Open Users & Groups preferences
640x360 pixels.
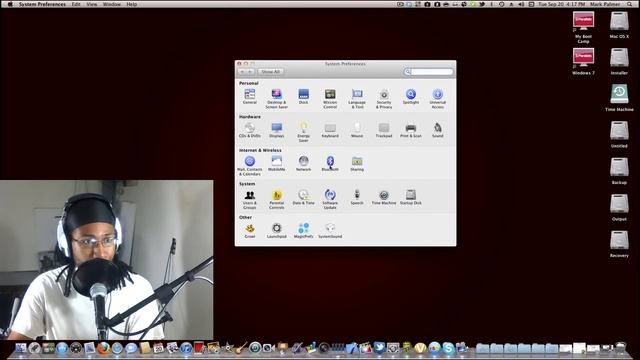[250, 199]
